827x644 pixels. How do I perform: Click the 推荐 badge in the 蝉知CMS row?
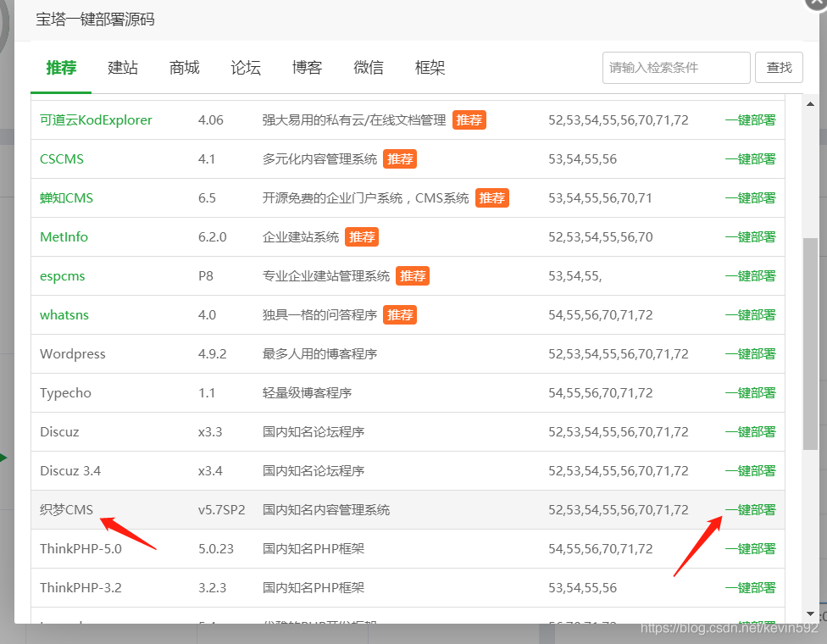492,198
